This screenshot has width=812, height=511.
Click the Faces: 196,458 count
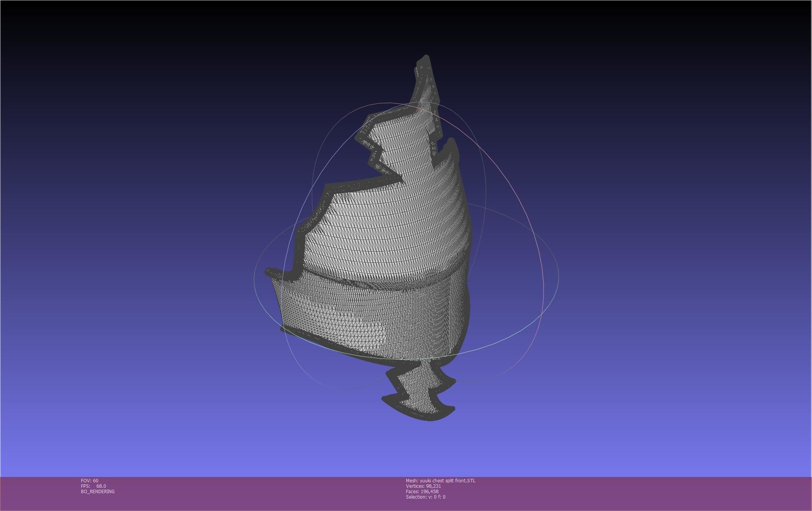[422, 492]
